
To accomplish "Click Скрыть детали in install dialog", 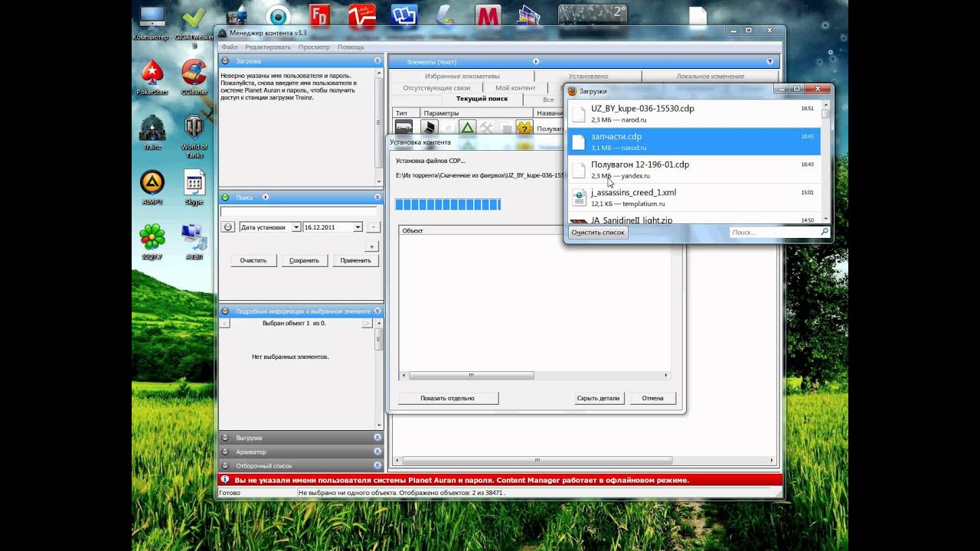I will pos(598,398).
